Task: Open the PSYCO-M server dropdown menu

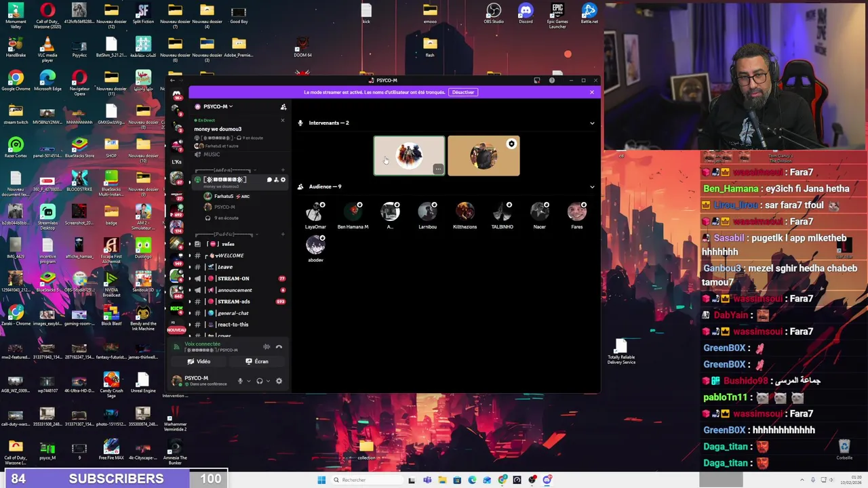Action: (x=218, y=106)
